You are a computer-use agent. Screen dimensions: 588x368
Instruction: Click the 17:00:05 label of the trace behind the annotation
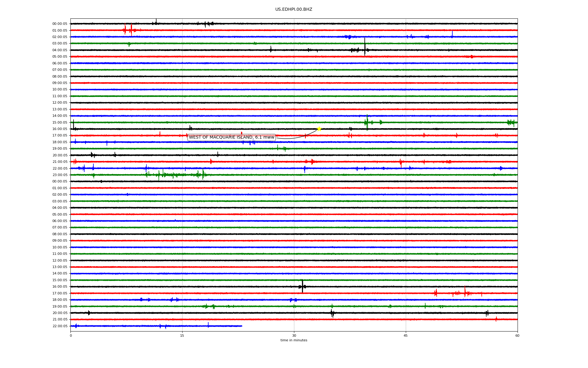coord(60,136)
